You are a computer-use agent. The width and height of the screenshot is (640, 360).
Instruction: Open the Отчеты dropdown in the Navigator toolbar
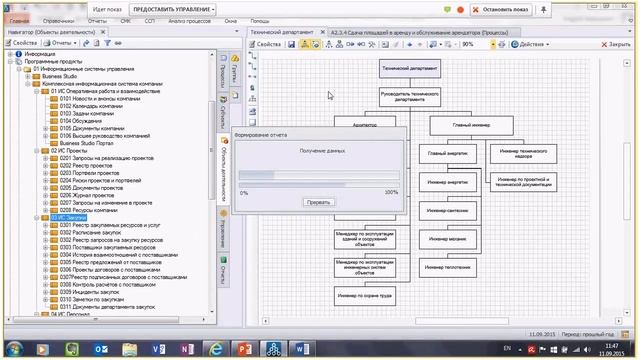(x=60, y=43)
